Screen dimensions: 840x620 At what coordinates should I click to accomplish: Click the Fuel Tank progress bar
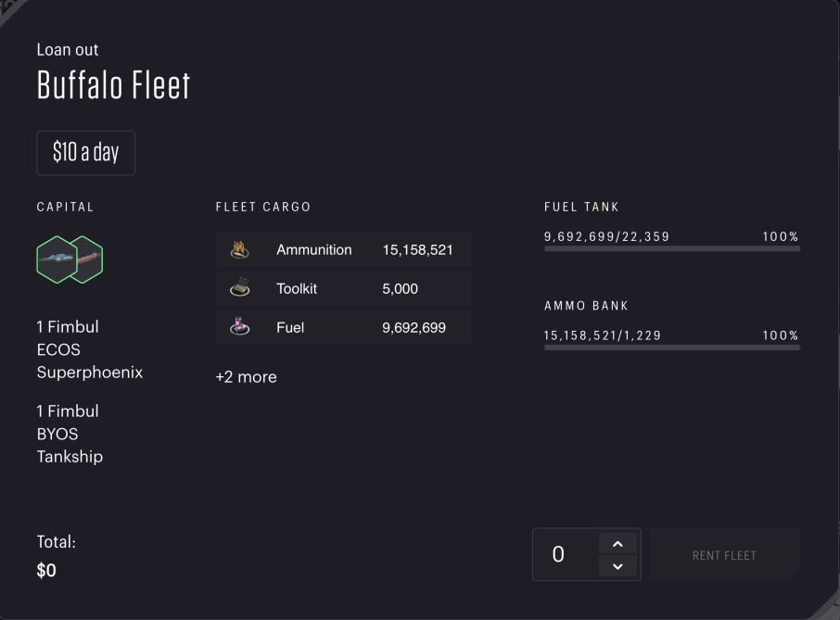670,248
